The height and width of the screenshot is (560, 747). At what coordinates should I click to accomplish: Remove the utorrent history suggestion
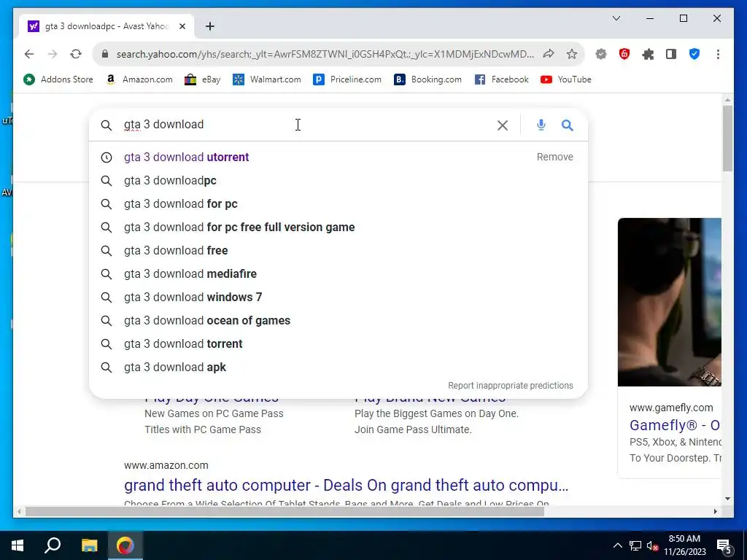[x=554, y=157]
